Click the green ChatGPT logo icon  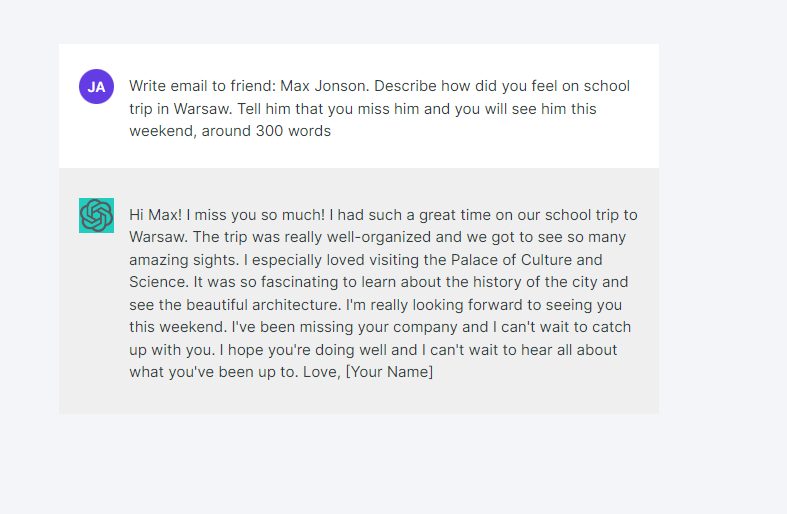click(x=96, y=215)
